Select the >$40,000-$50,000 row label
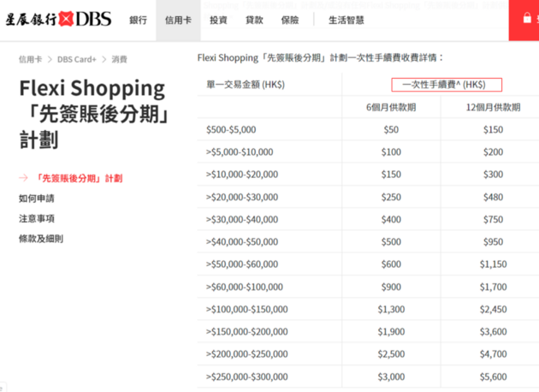The width and height of the screenshot is (539, 392). 242,241
